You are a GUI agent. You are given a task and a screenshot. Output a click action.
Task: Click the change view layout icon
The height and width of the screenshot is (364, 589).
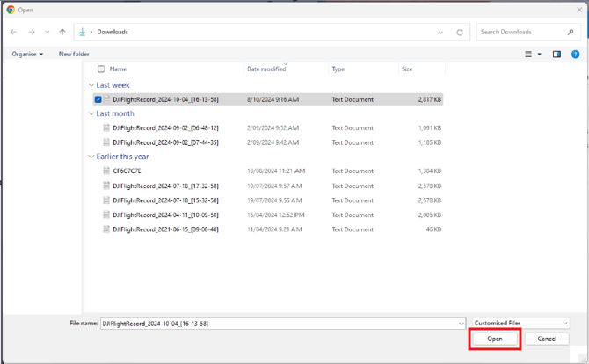click(529, 55)
